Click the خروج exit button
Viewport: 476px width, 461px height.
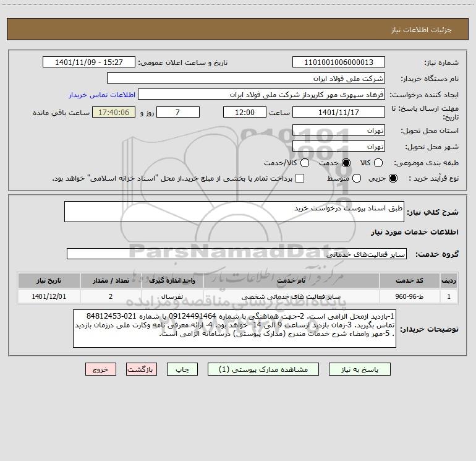point(101,369)
